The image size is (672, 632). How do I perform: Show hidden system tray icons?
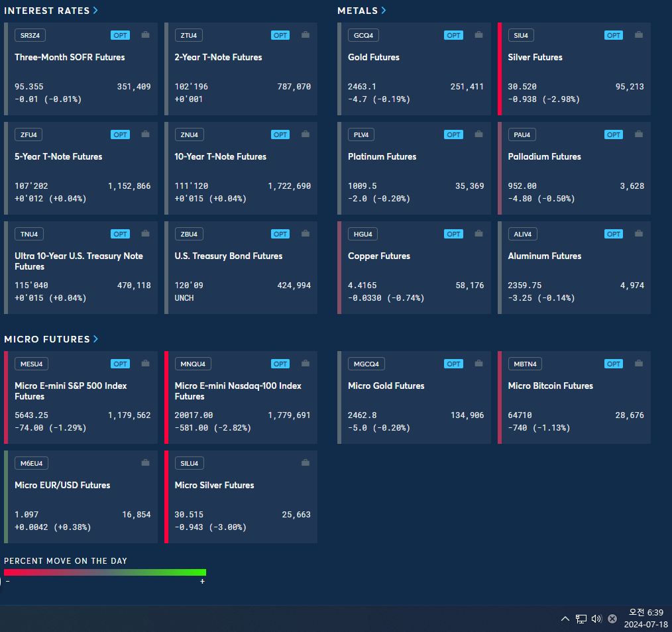click(565, 619)
